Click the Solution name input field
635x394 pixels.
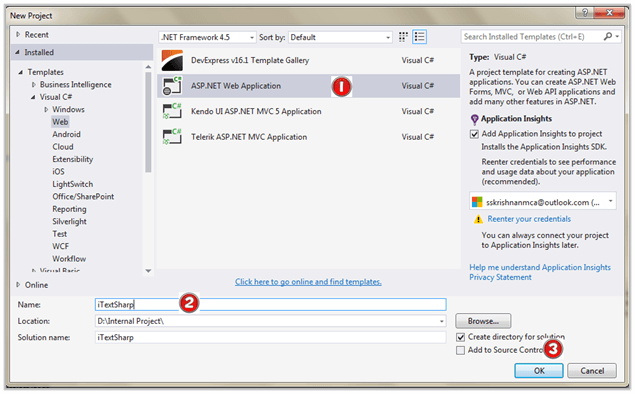click(x=271, y=337)
